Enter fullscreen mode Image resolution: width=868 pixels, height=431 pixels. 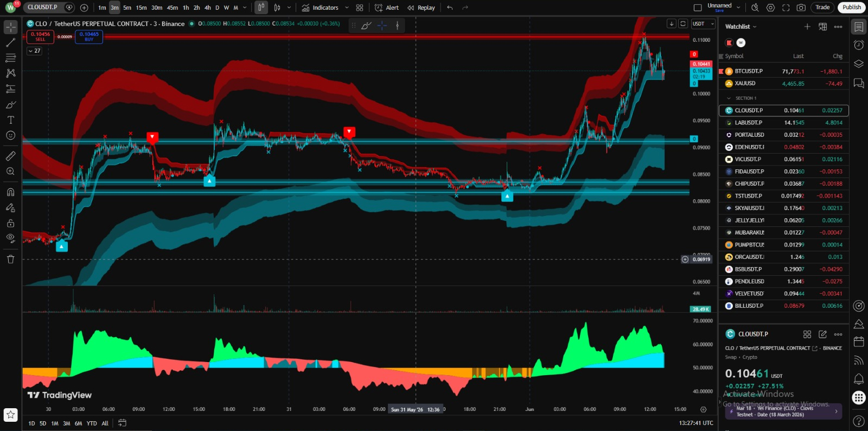click(x=786, y=8)
